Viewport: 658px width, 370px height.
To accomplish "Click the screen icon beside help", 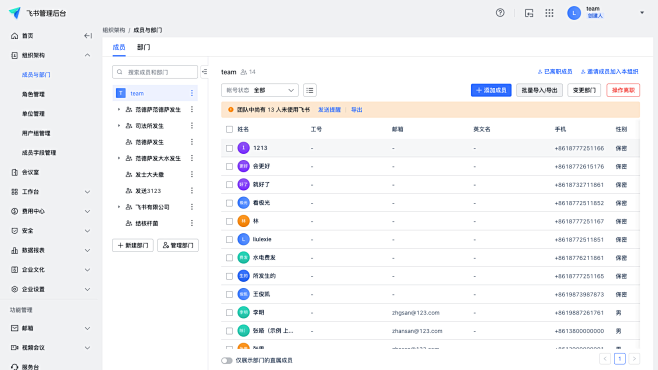I will pyautogui.click(x=529, y=13).
